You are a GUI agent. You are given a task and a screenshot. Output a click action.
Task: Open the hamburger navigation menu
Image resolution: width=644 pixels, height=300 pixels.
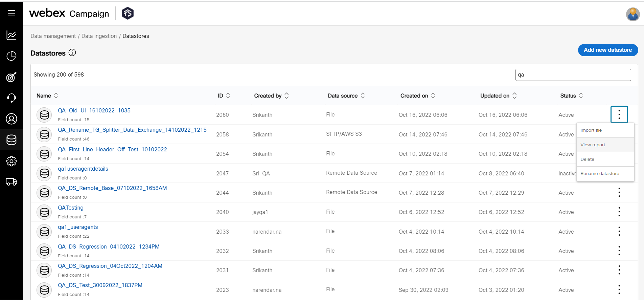tap(11, 13)
